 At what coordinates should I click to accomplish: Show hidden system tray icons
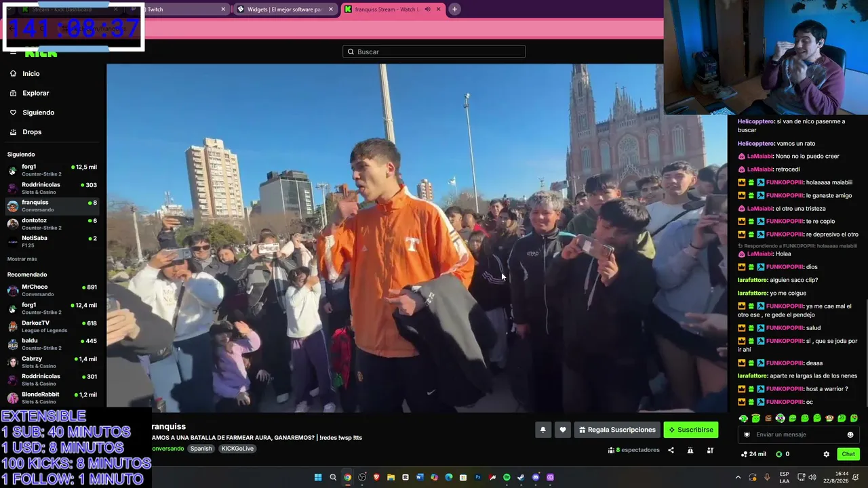pos(738,477)
